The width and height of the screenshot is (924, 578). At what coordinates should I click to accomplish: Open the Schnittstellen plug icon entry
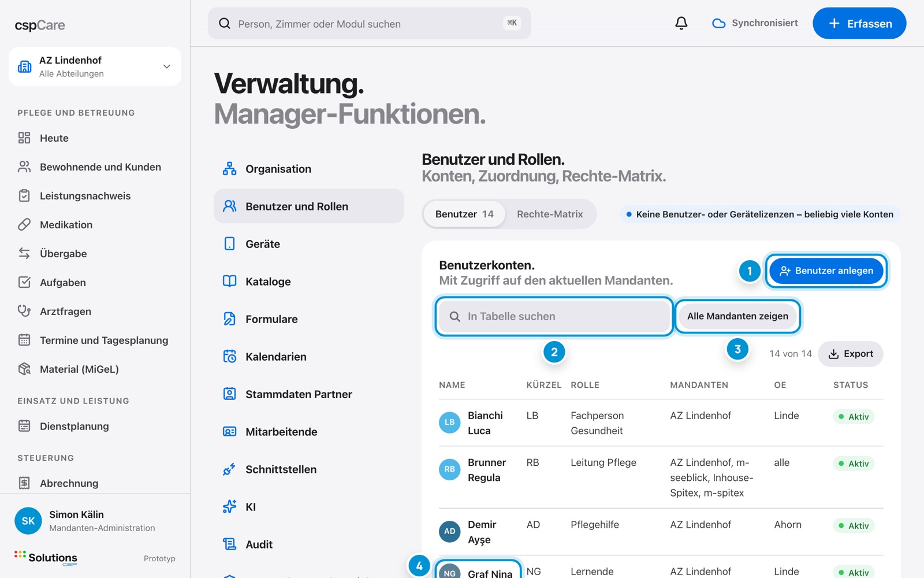(x=229, y=469)
